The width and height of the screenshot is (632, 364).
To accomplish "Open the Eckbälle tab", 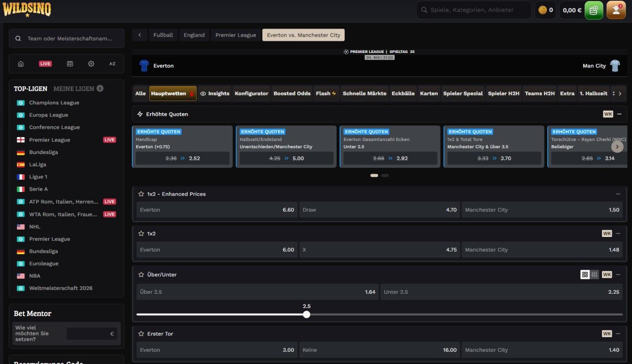I will (403, 93).
